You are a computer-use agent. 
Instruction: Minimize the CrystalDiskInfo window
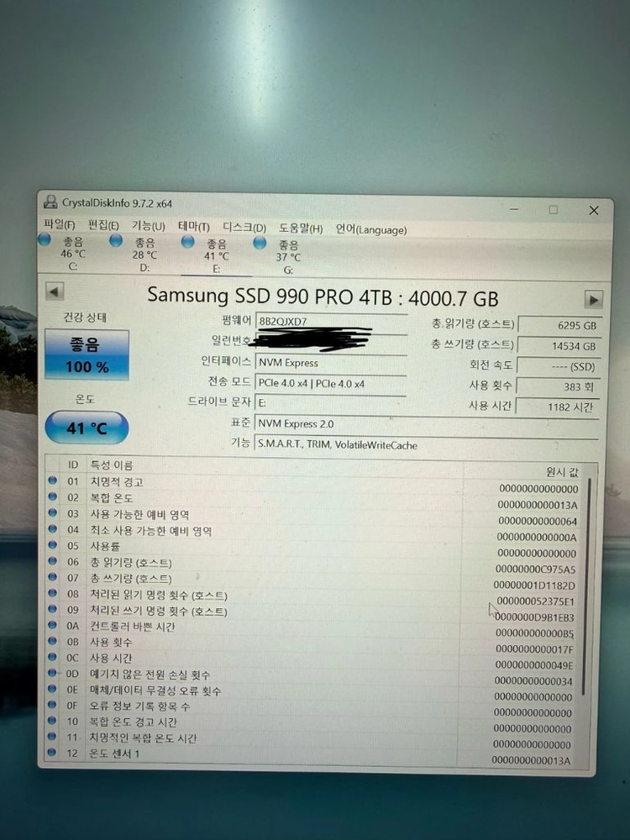pyautogui.click(x=514, y=209)
